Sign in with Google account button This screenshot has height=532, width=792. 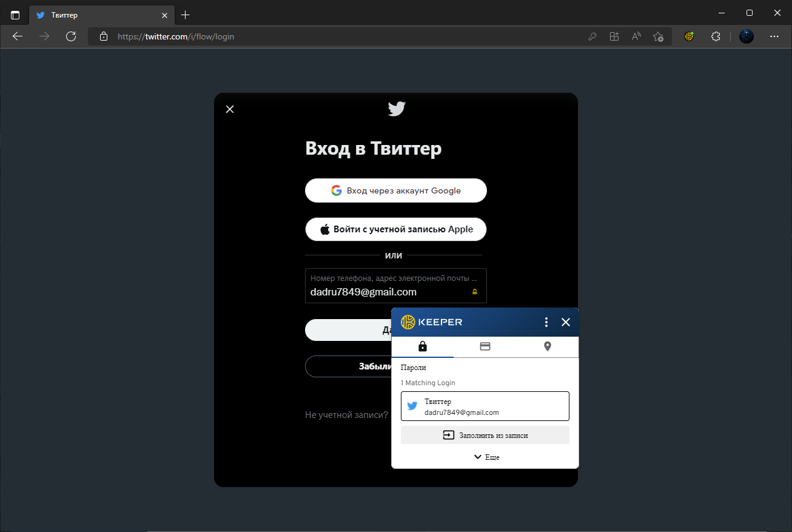396,190
